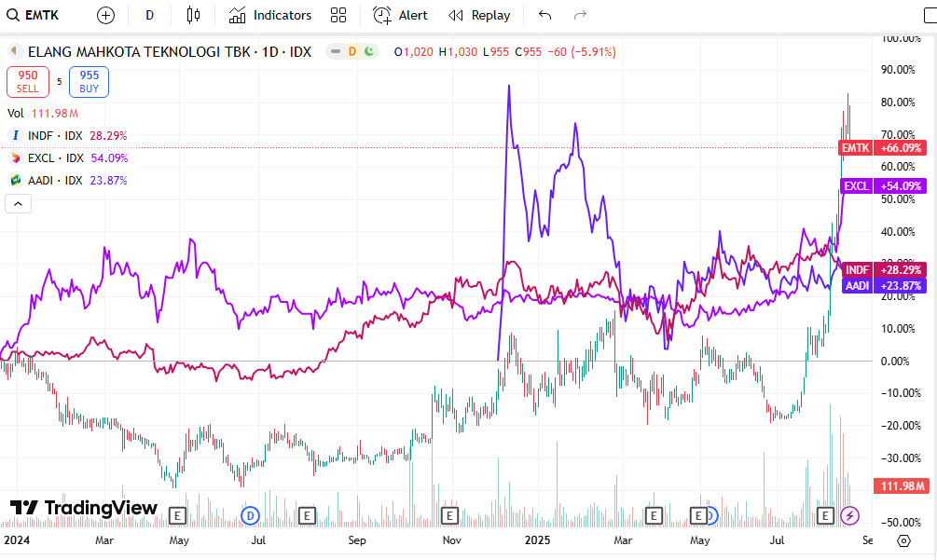Click the 950 SELL button

pyautogui.click(x=27, y=82)
